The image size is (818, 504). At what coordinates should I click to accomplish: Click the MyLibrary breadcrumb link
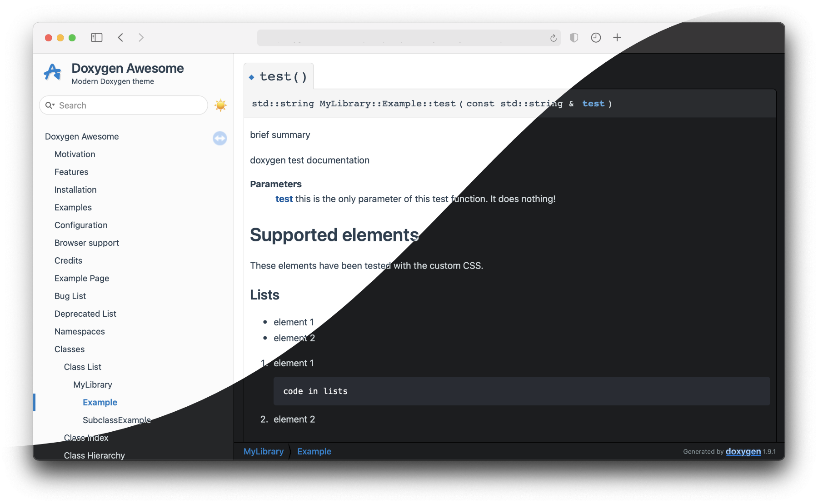point(264,452)
